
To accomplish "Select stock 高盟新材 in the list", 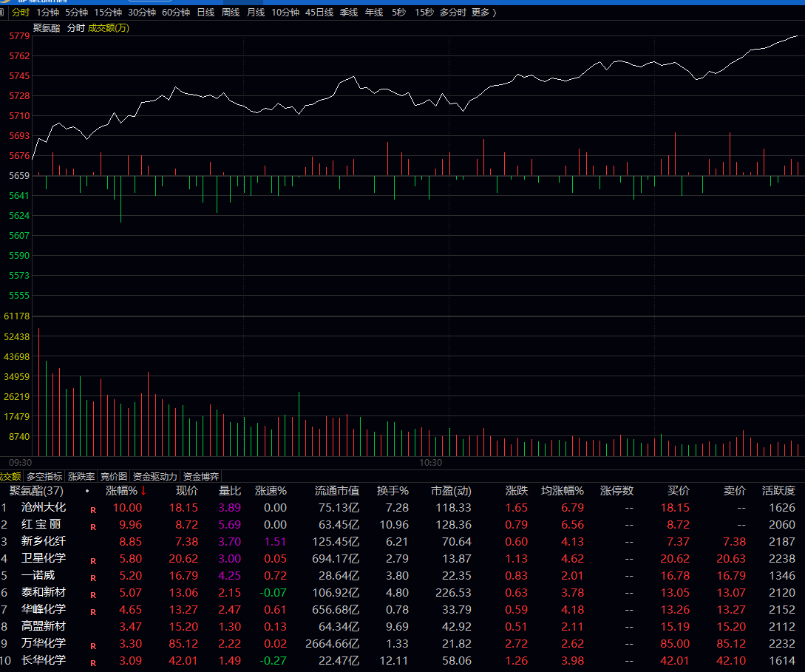I will pos(44,626).
